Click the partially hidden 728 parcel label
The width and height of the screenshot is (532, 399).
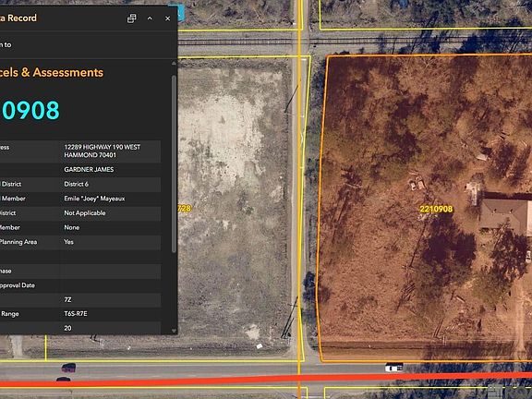(185, 209)
